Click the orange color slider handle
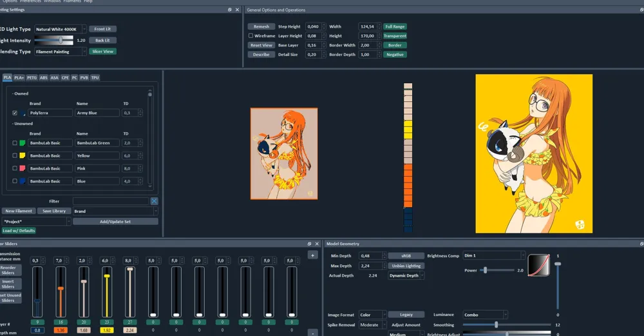644x336 pixels. click(61, 288)
